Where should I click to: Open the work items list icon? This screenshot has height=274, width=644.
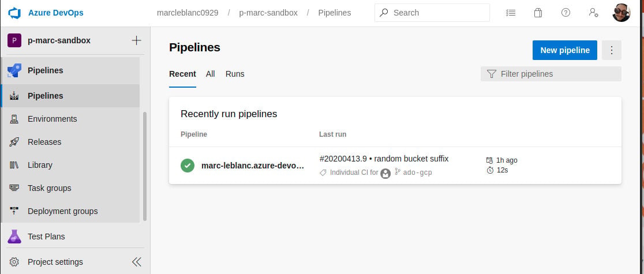[511, 13]
